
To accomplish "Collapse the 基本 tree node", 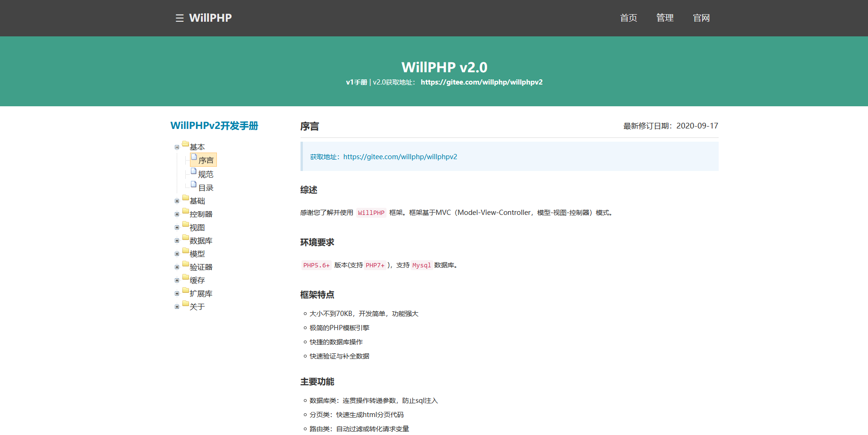I will [x=177, y=147].
